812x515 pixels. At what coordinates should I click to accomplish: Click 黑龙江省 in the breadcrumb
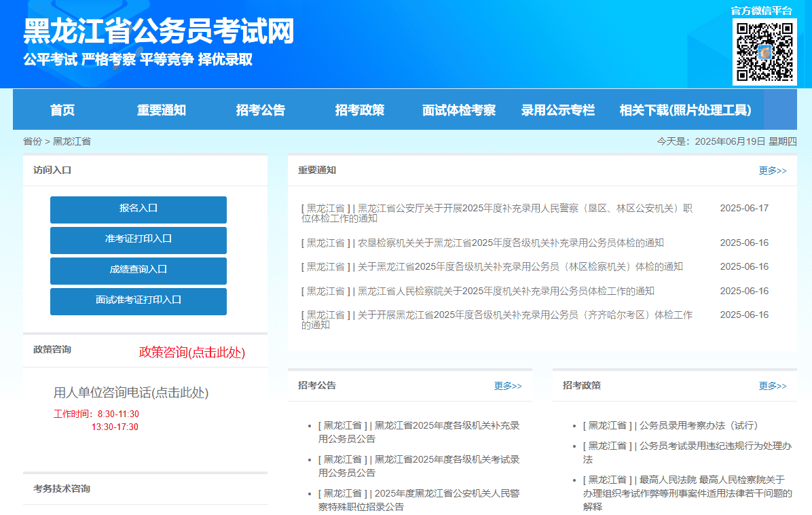72,141
